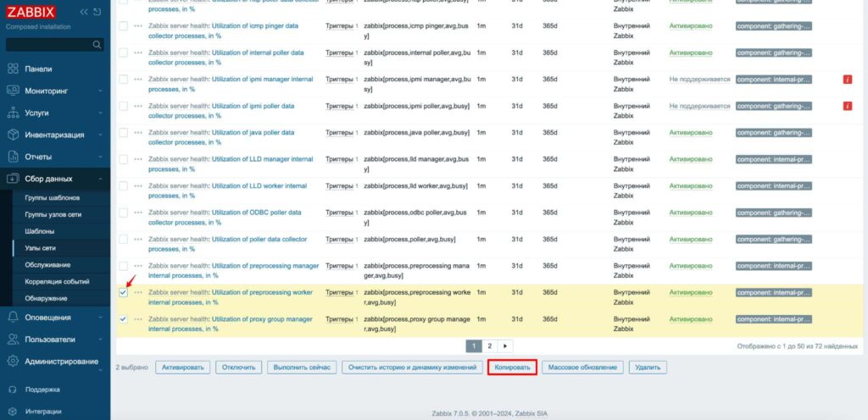
Task: Open Группы узлов сети submenu item
Action: tap(53, 214)
